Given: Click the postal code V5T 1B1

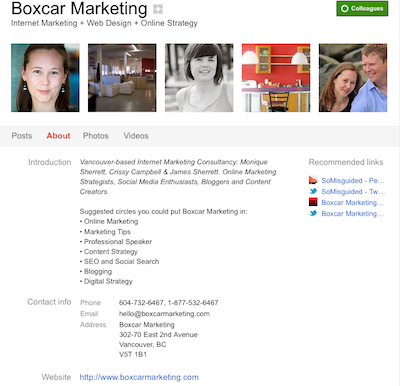Looking at the screenshot, I should 133,354.
